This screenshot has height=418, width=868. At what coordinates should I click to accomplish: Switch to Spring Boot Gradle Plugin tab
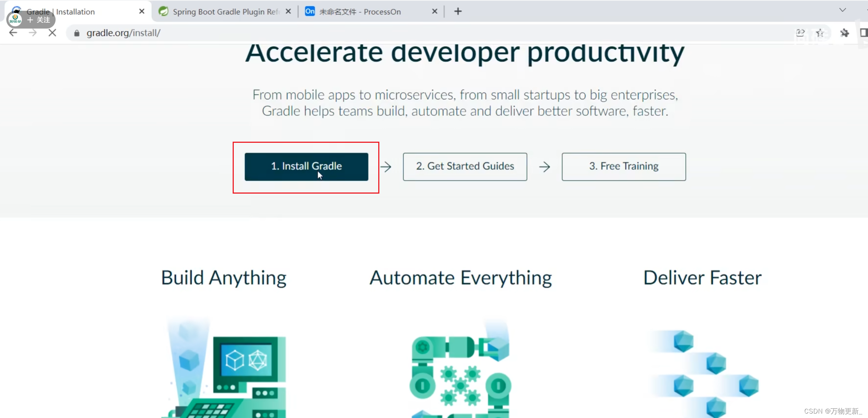(x=226, y=11)
